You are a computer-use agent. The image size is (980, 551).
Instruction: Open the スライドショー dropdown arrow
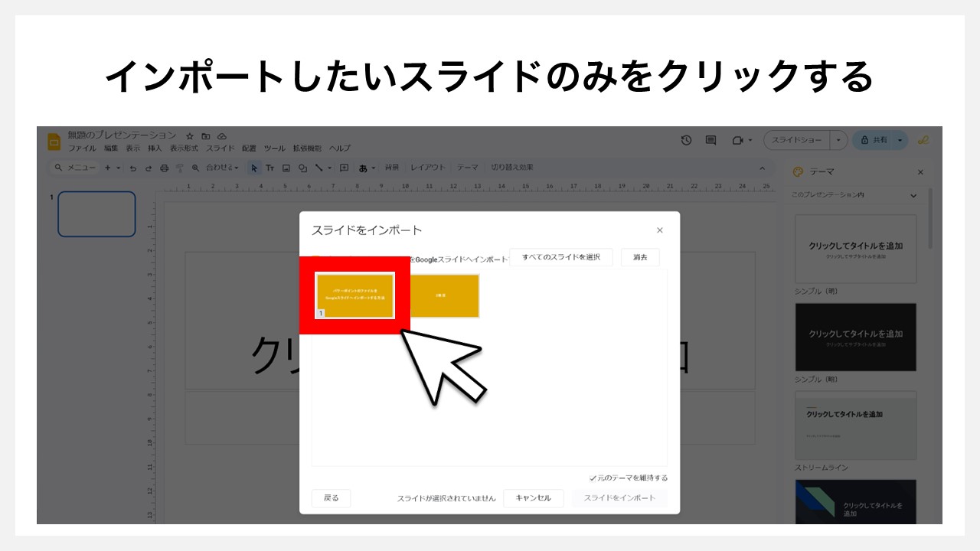(839, 140)
